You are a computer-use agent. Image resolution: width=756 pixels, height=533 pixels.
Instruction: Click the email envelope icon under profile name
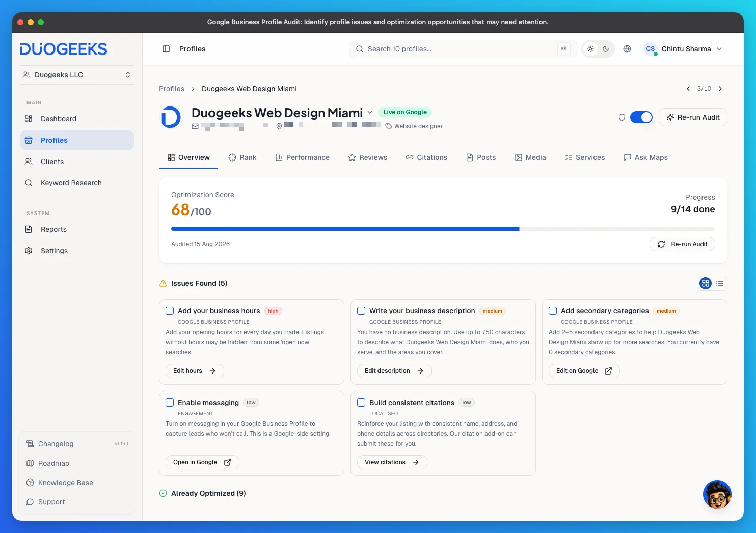pos(195,126)
